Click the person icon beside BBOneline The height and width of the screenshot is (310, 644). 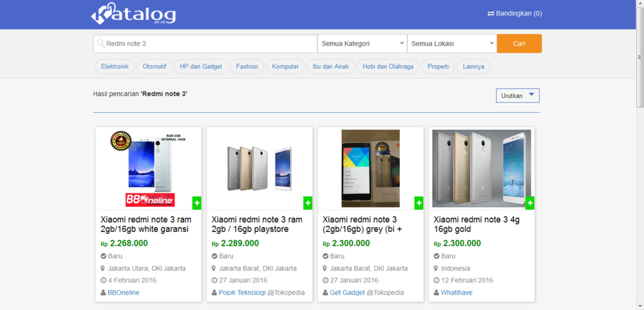tap(104, 293)
